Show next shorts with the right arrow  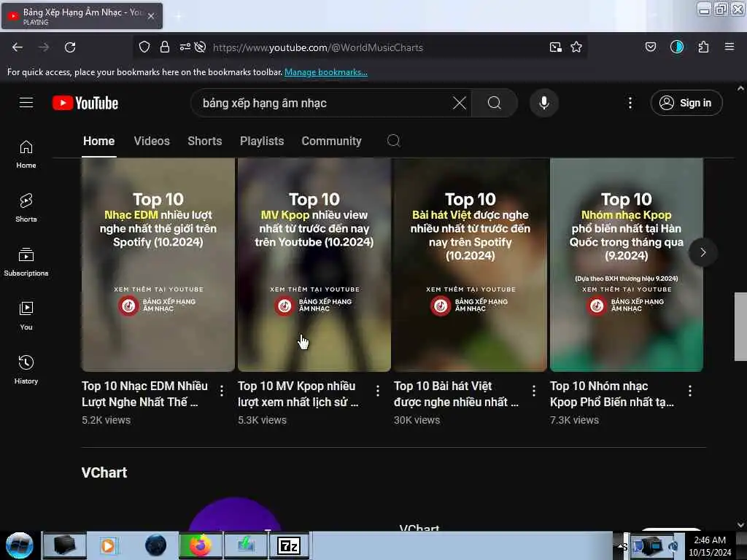point(703,252)
